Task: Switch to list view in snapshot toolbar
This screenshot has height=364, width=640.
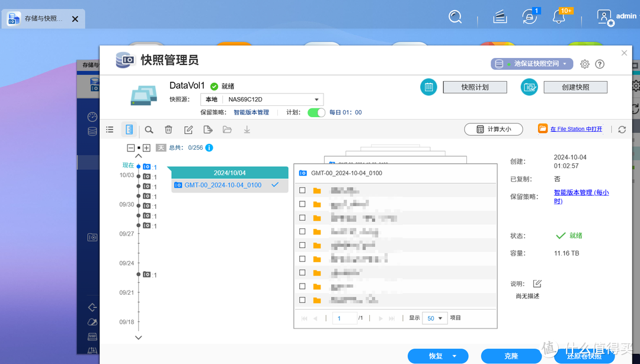Action: tap(110, 129)
